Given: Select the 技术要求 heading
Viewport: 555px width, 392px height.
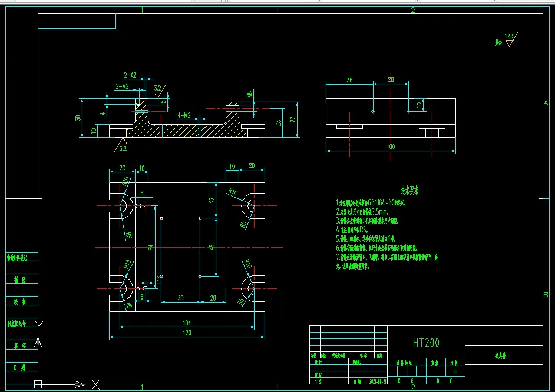Looking at the screenshot, I should click(409, 191).
